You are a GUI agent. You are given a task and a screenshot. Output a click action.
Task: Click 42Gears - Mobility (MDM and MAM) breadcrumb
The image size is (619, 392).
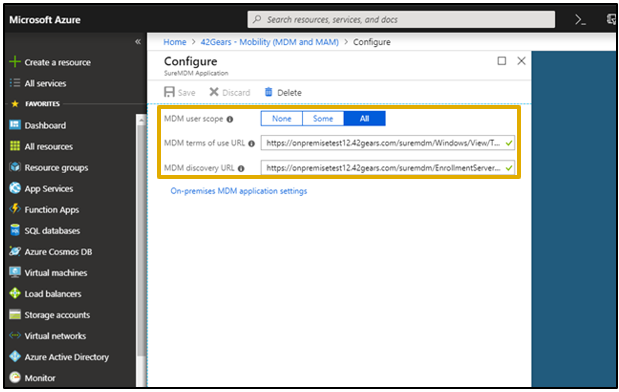pyautogui.click(x=269, y=42)
